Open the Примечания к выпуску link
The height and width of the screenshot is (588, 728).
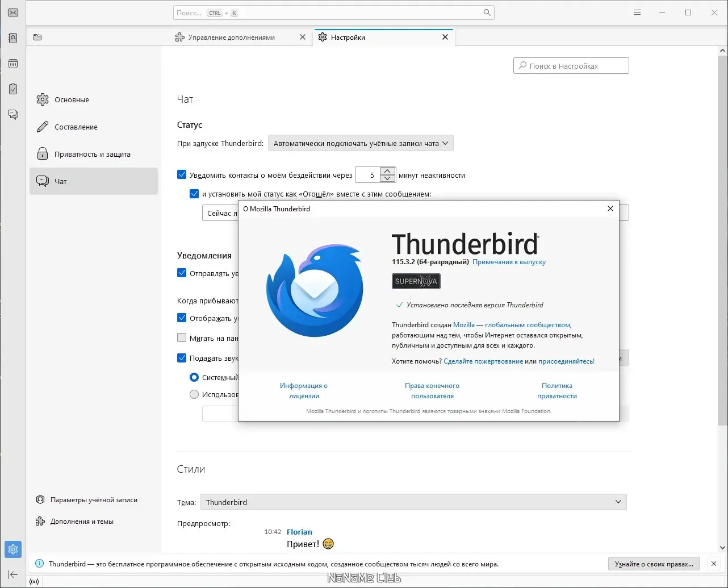coord(509,262)
